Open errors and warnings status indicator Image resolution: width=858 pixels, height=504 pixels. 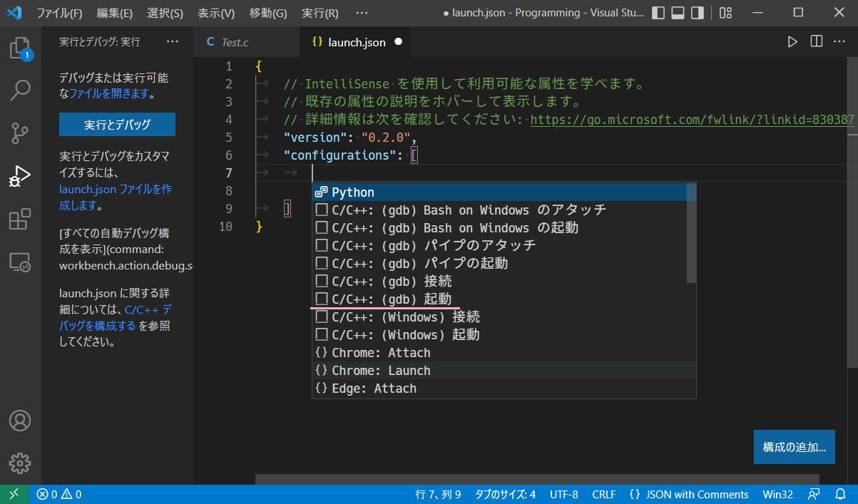(x=59, y=495)
